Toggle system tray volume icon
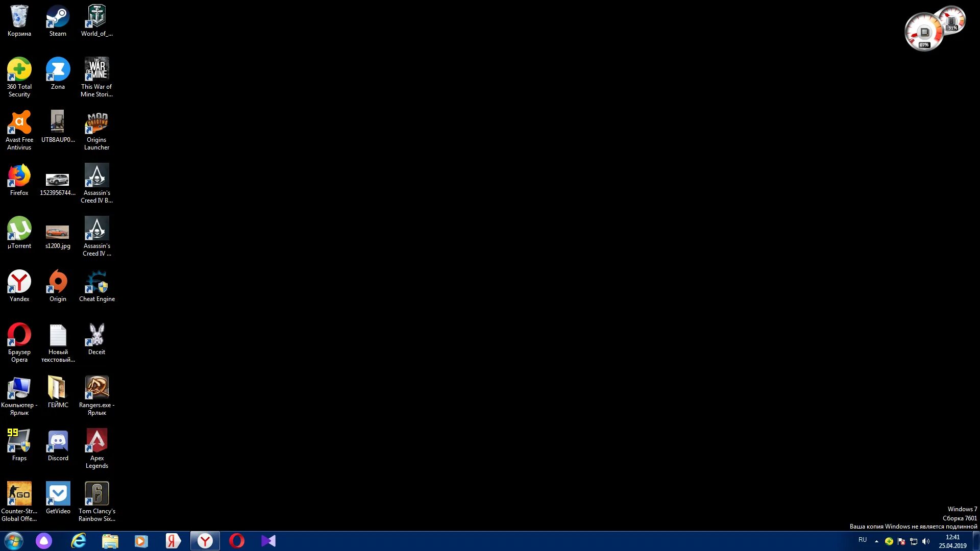This screenshot has width=980, height=551. (927, 540)
